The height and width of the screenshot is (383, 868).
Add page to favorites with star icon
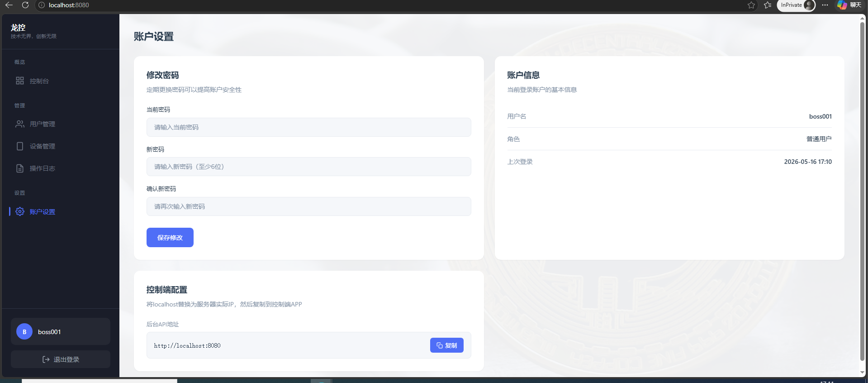coord(751,5)
